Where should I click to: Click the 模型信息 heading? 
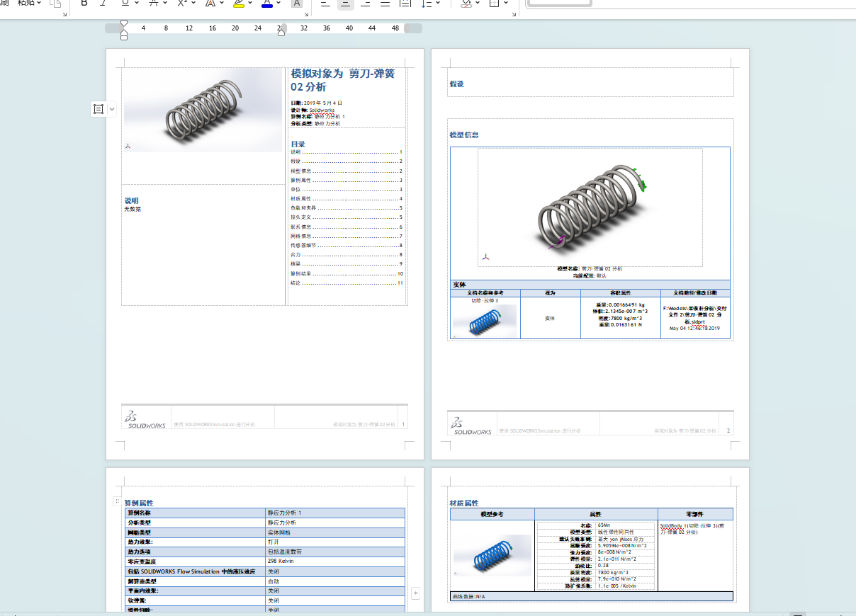[463, 135]
